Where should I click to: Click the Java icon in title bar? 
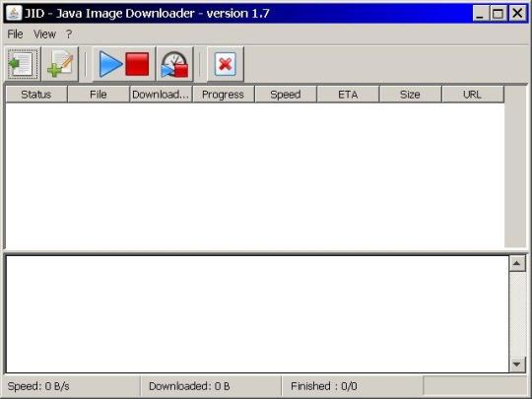pos(14,13)
